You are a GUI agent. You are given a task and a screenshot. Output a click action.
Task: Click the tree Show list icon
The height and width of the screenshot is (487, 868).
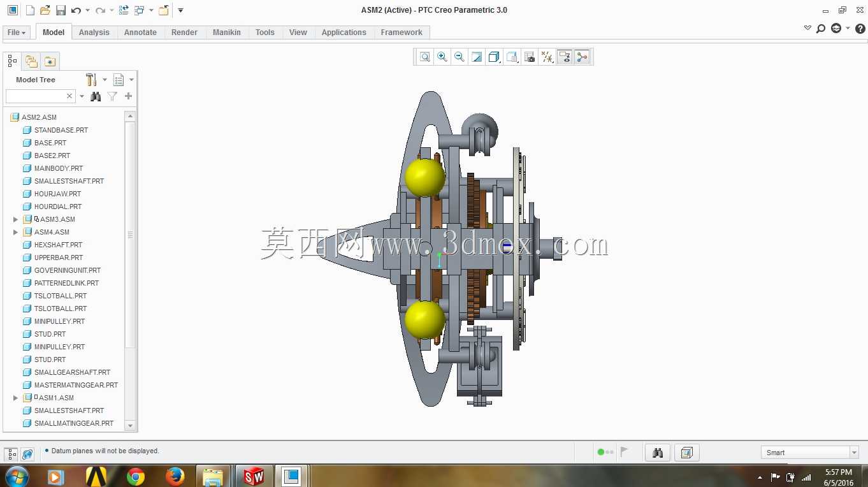(119, 80)
